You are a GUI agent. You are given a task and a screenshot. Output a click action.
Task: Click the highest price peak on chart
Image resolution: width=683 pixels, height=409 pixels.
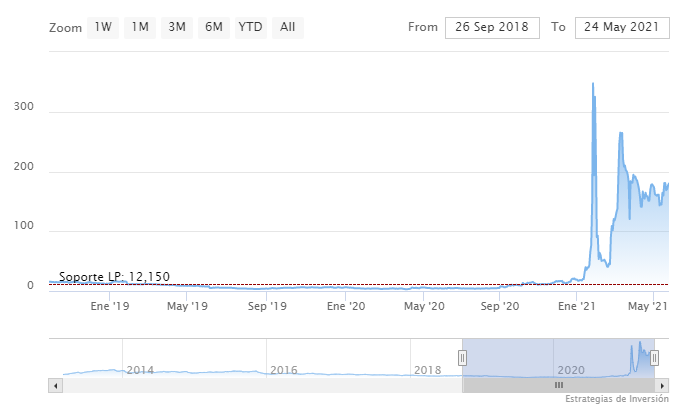[x=593, y=84]
